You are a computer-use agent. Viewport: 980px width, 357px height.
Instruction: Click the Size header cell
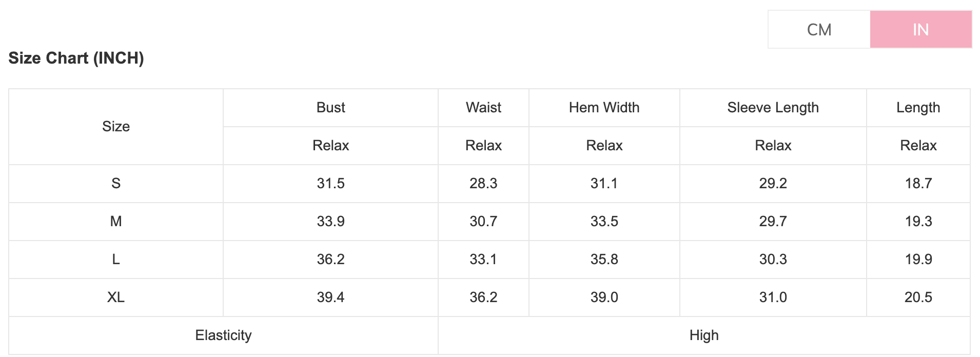[116, 127]
